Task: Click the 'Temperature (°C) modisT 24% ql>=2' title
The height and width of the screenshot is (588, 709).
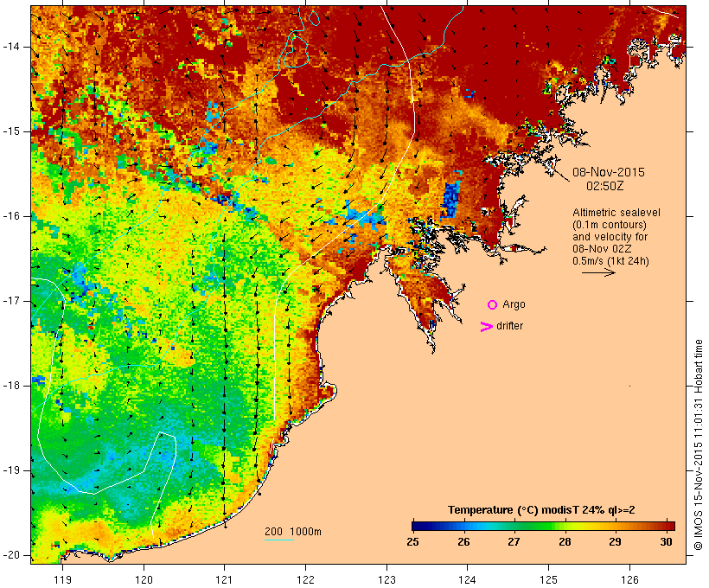Action: pos(541,510)
